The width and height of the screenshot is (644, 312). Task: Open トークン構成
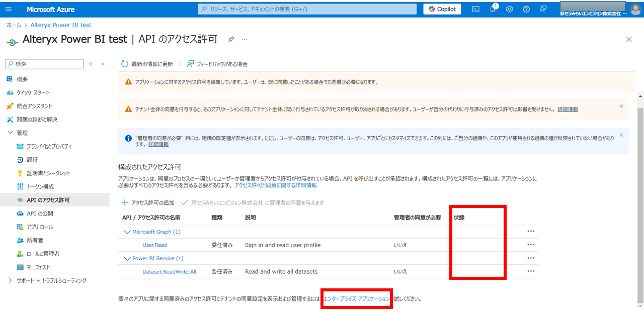tap(40, 186)
